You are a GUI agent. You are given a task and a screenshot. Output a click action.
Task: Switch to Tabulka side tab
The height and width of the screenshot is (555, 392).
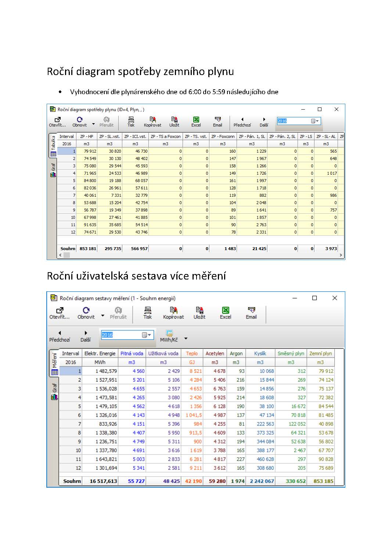pos(53,146)
